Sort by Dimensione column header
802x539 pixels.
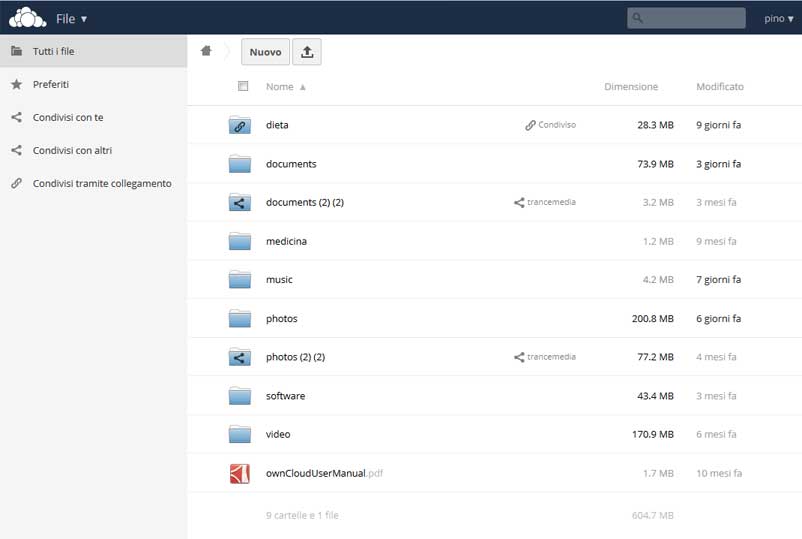[631, 87]
